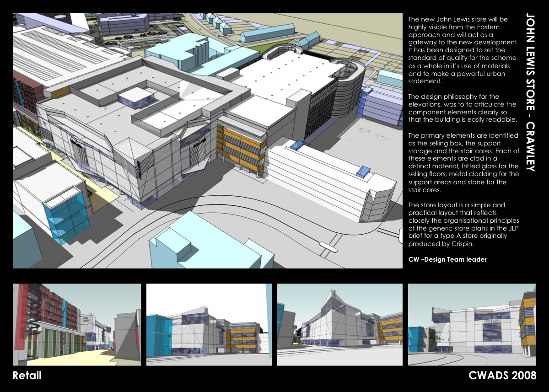Select the "CW –Design Team leader" credit line
The width and height of the screenshot is (549, 392).
pos(447,259)
